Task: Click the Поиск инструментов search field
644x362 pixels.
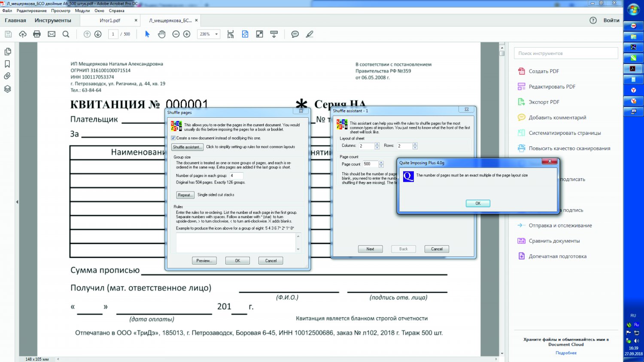Action: pos(566,53)
